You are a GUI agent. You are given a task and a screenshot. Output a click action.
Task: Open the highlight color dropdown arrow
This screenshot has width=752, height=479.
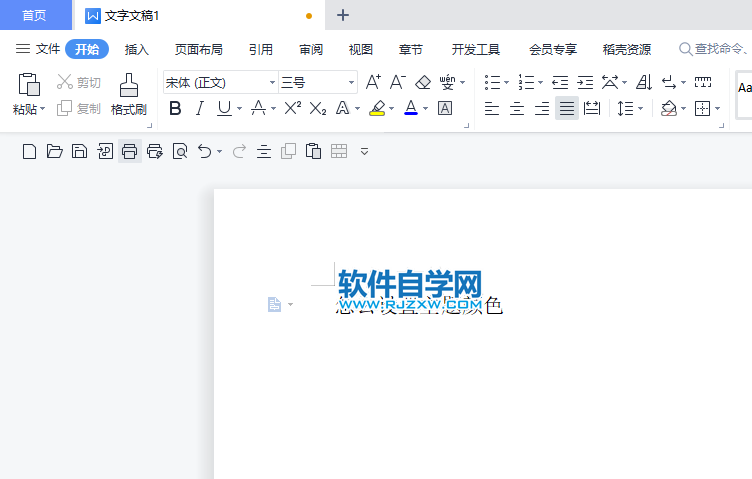click(392, 109)
